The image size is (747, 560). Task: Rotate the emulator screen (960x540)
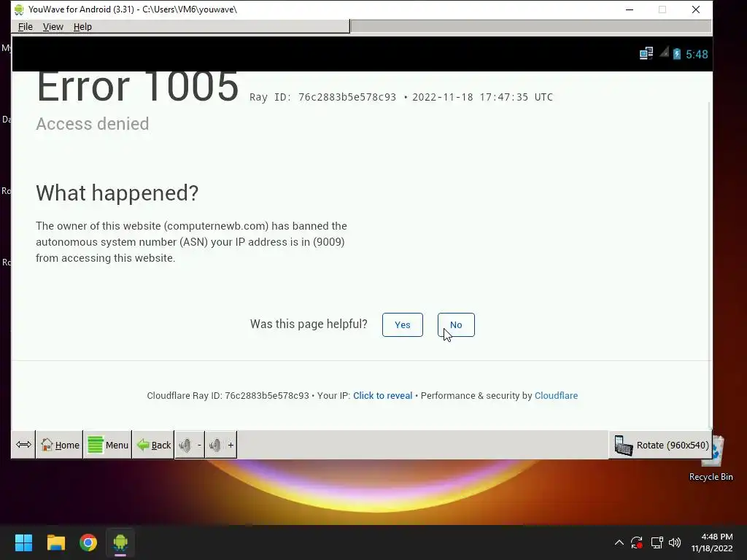coord(661,445)
